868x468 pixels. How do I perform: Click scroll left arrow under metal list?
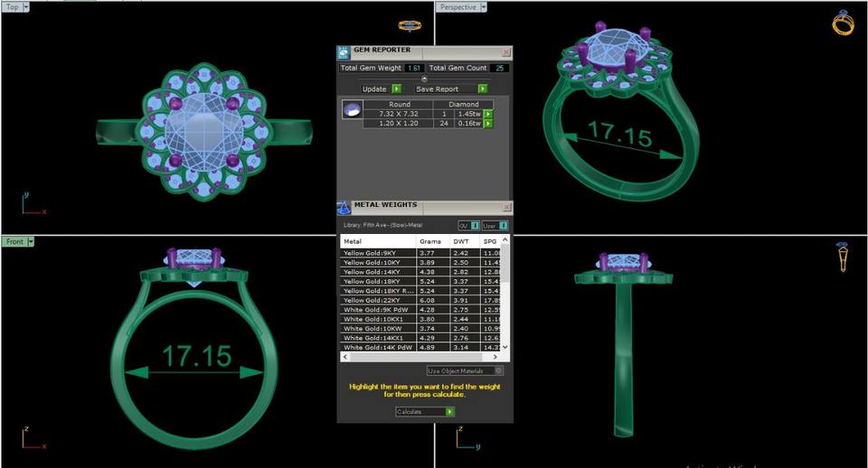(x=345, y=357)
